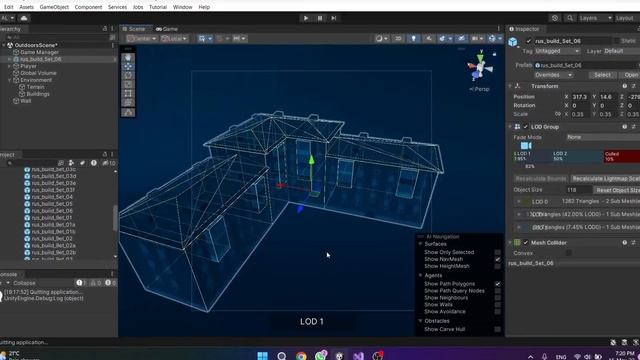Click Position X value field
The width and height of the screenshot is (640, 360).
click(580, 97)
